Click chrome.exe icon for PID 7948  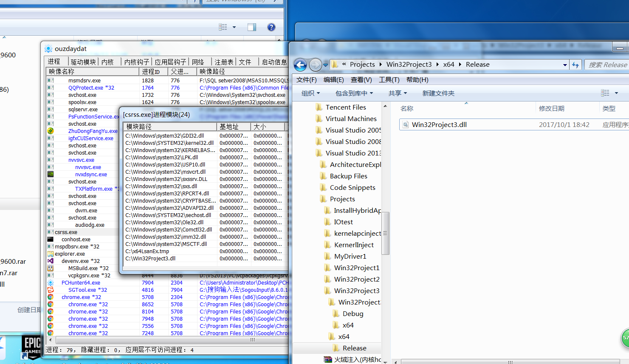point(51,319)
